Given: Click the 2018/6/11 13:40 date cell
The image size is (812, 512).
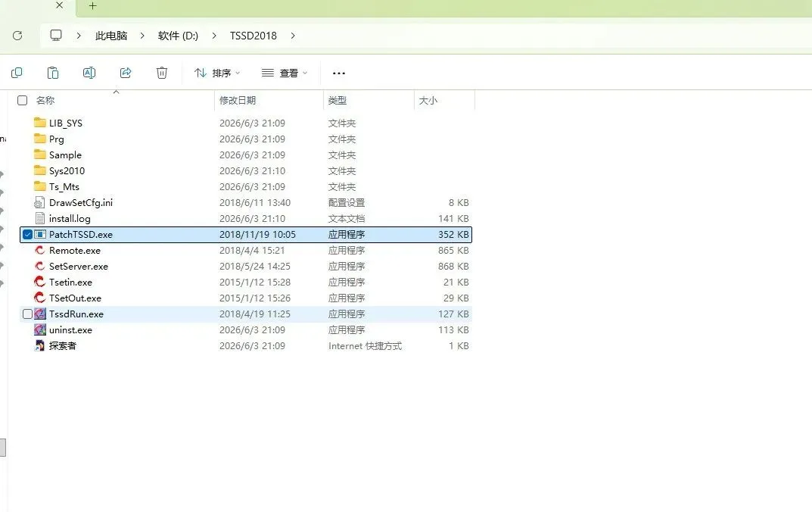Looking at the screenshot, I should (255, 203).
